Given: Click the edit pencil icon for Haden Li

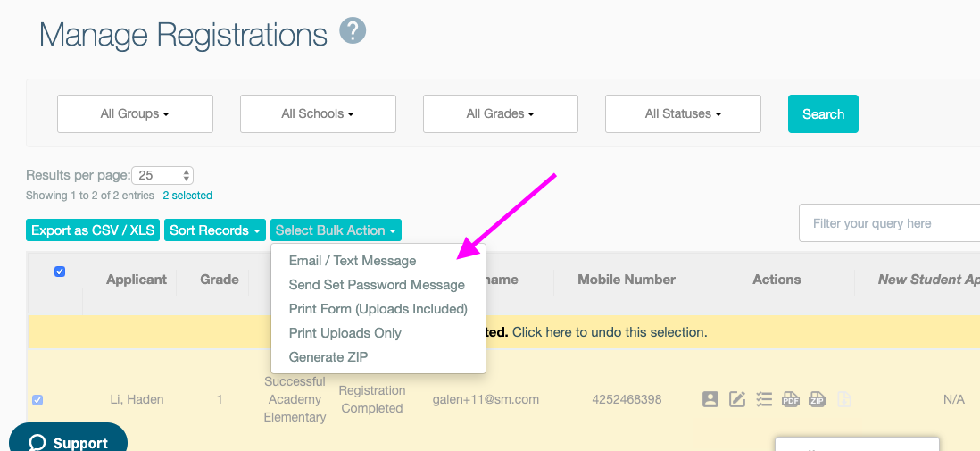Looking at the screenshot, I should pyautogui.click(x=737, y=399).
